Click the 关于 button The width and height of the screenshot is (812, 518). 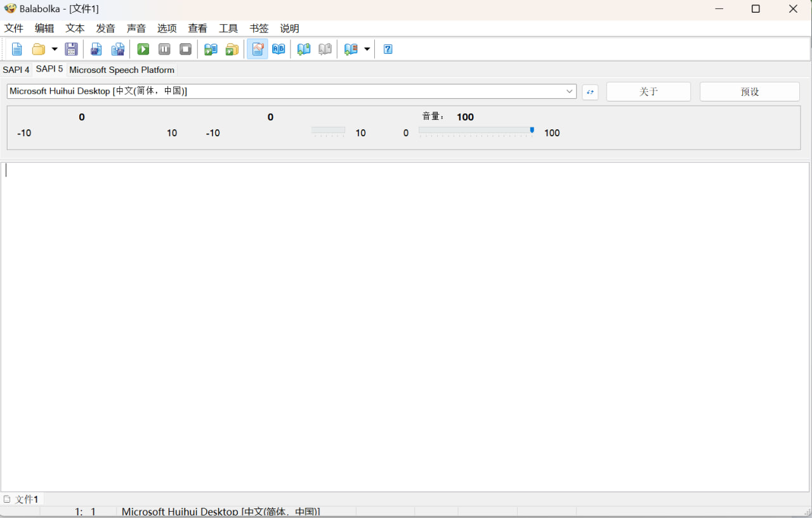point(648,91)
